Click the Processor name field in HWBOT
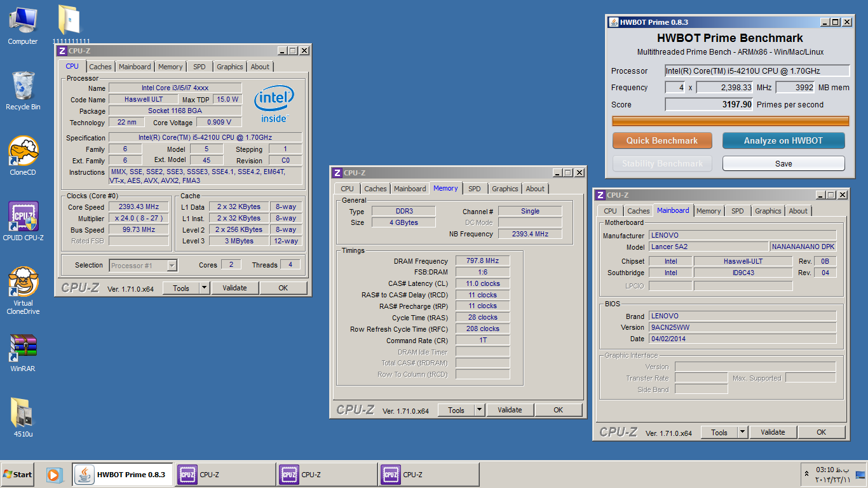868x488 pixels. (757, 71)
